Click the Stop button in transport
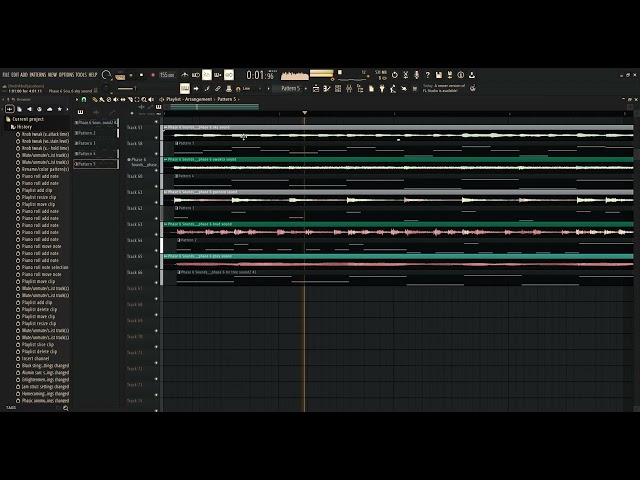 pos(141,75)
